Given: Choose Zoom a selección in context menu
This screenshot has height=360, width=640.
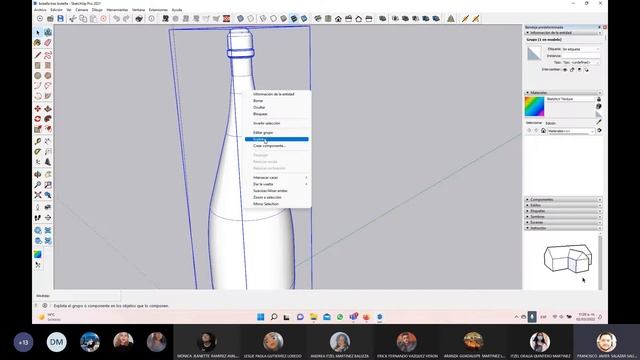Looking at the screenshot, I should point(277,197).
